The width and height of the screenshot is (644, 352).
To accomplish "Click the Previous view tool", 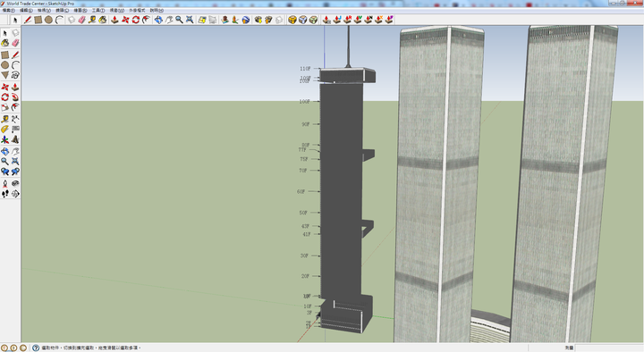I will 5,172.
